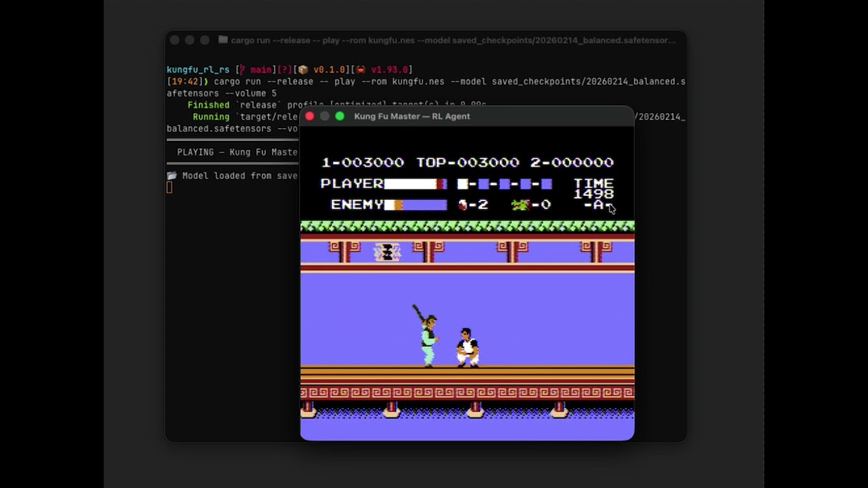The width and height of the screenshot is (868, 488).
Task: Click the PLAYER health bar
Action: tap(416, 184)
